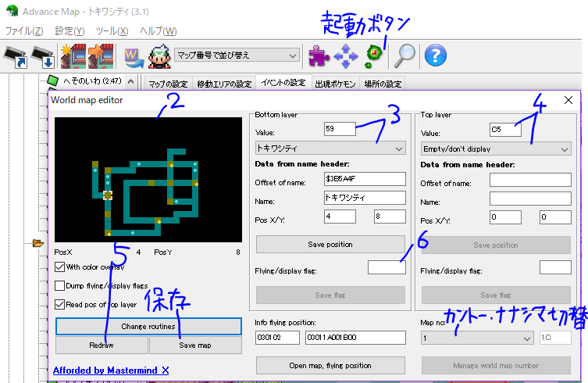Viewport: 588px width, 383px height.
Task: Click Bottom layer Save position button
Action: [x=330, y=244]
